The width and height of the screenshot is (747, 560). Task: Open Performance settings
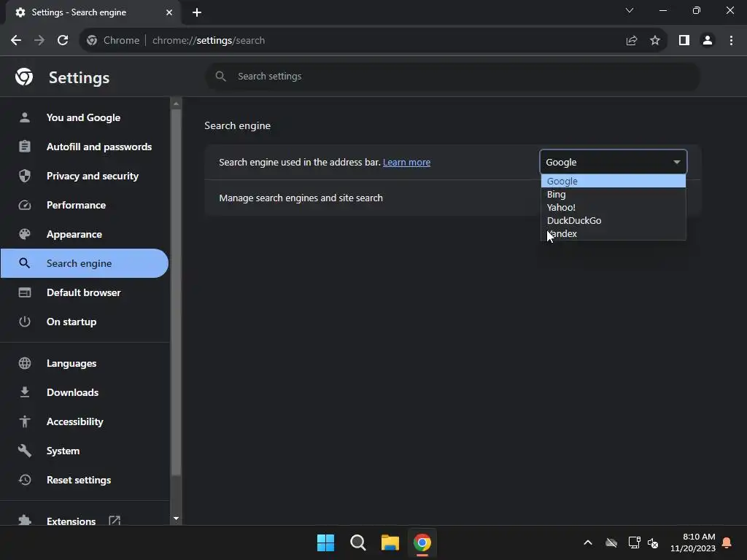click(x=85, y=205)
